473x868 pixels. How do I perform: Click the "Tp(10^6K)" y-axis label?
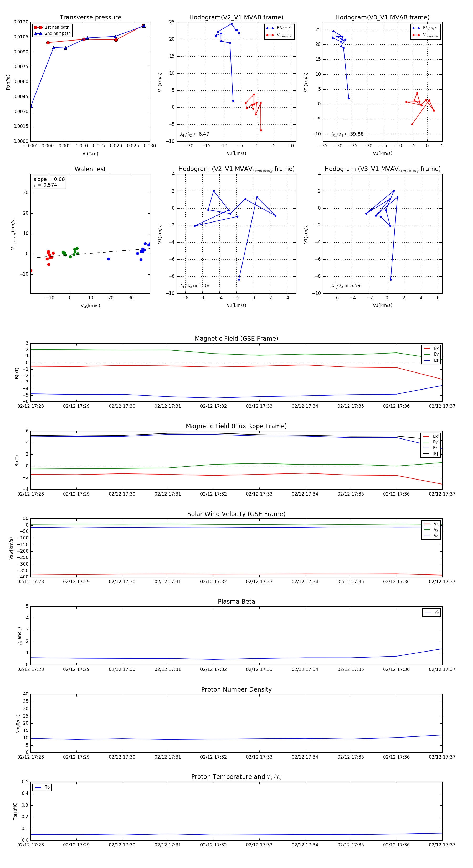click(15, 811)
